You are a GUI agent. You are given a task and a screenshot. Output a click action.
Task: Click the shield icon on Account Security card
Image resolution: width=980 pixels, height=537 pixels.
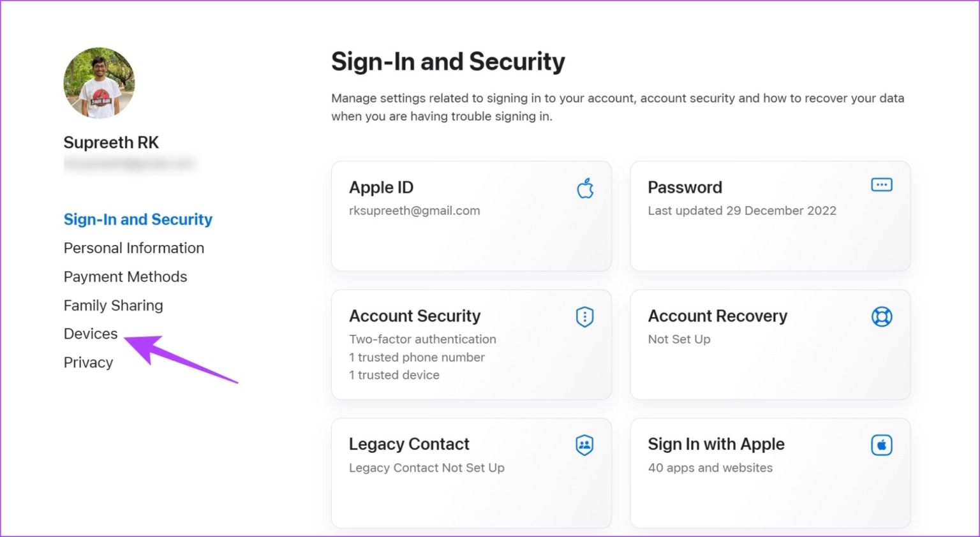[584, 316]
